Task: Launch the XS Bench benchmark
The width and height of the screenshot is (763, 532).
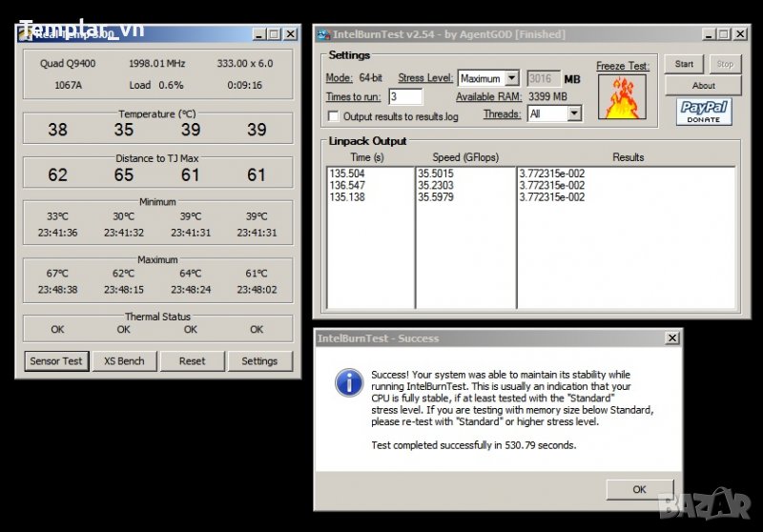Action: click(124, 361)
